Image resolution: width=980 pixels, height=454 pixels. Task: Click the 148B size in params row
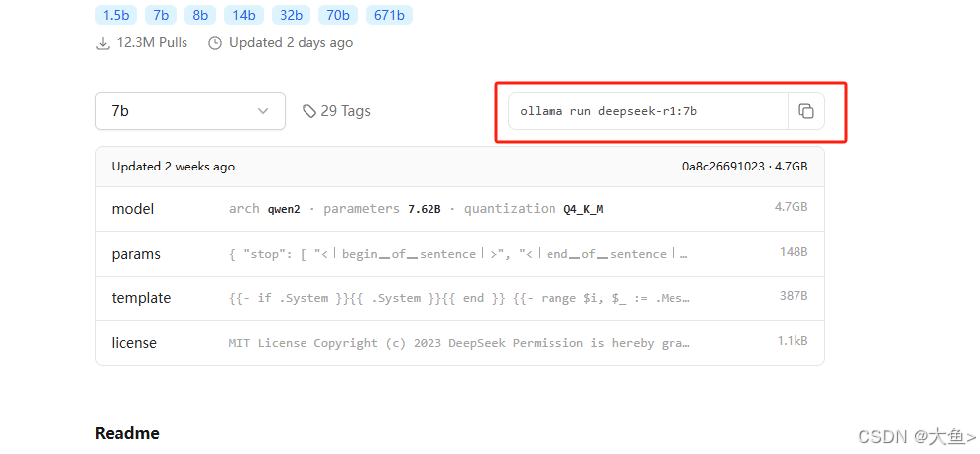click(794, 253)
